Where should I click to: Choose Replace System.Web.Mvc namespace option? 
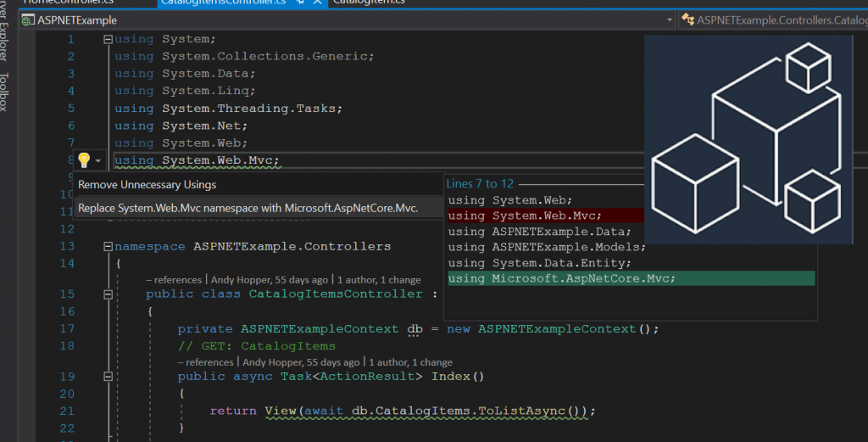click(x=248, y=208)
